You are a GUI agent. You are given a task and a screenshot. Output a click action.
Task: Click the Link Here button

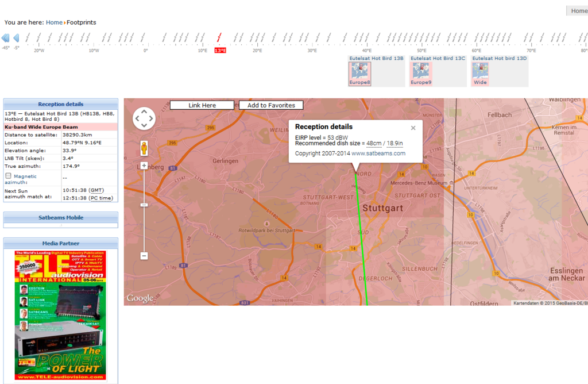click(202, 105)
